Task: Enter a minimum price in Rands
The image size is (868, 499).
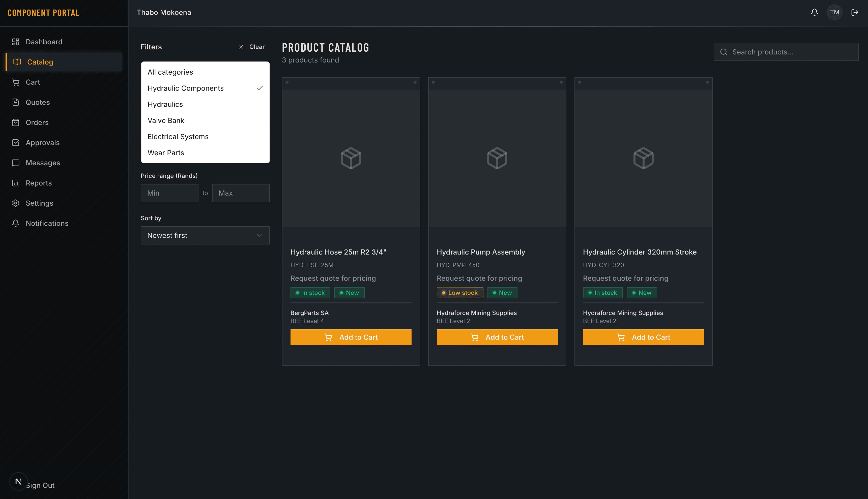Action: pyautogui.click(x=169, y=193)
